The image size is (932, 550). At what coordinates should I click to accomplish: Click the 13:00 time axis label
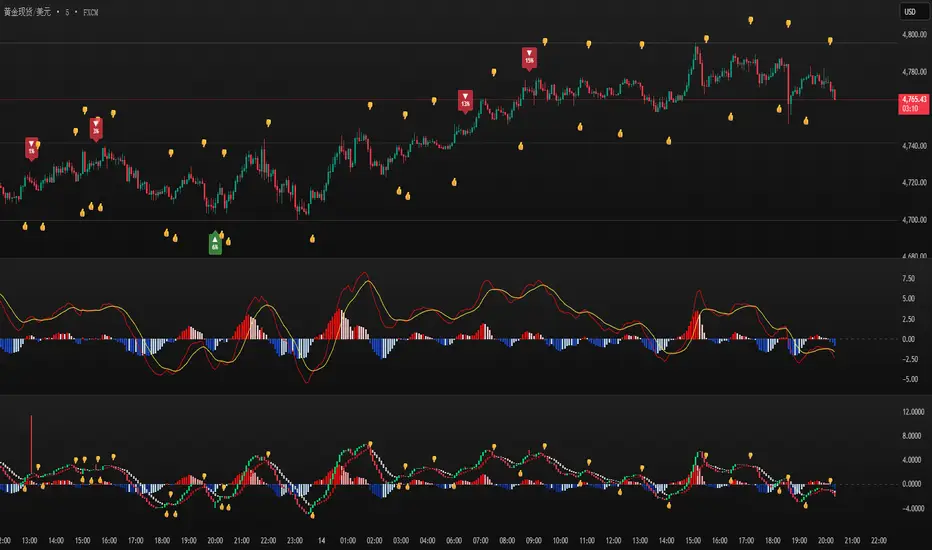[29, 540]
